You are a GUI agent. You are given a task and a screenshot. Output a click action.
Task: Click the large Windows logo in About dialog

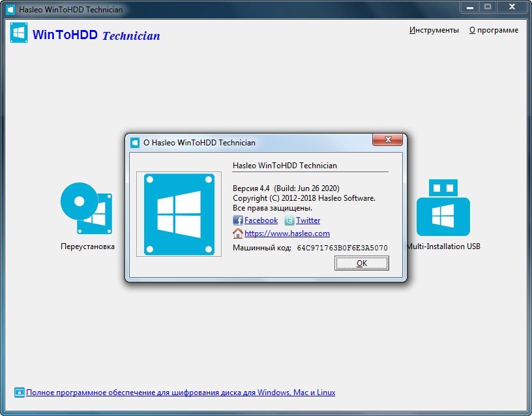click(179, 215)
